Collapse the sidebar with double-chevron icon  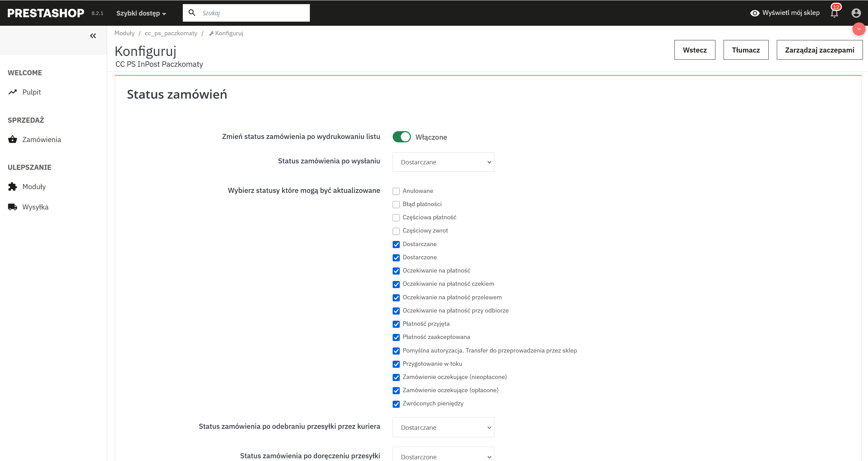click(x=93, y=36)
